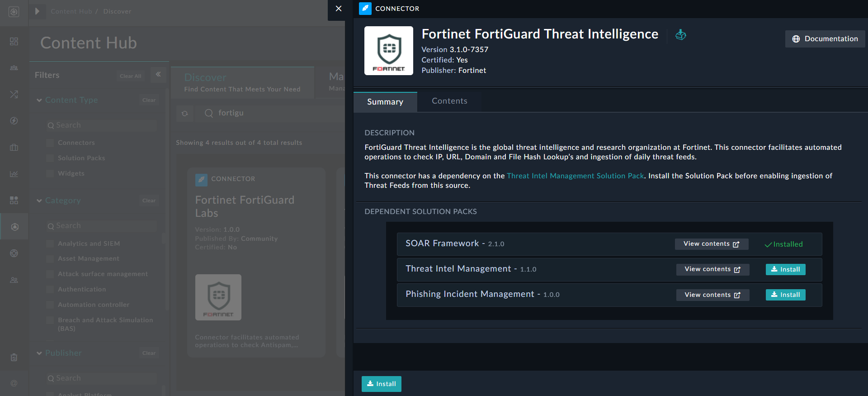The image size is (868, 396).
Task: Expand navigation with the arrow beside breadcrumb
Action: pyautogui.click(x=38, y=11)
